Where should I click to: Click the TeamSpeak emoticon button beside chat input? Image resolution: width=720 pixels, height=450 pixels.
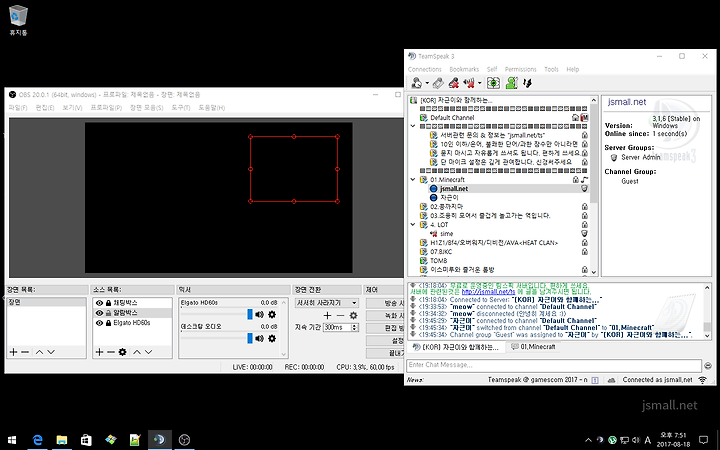tap(708, 366)
